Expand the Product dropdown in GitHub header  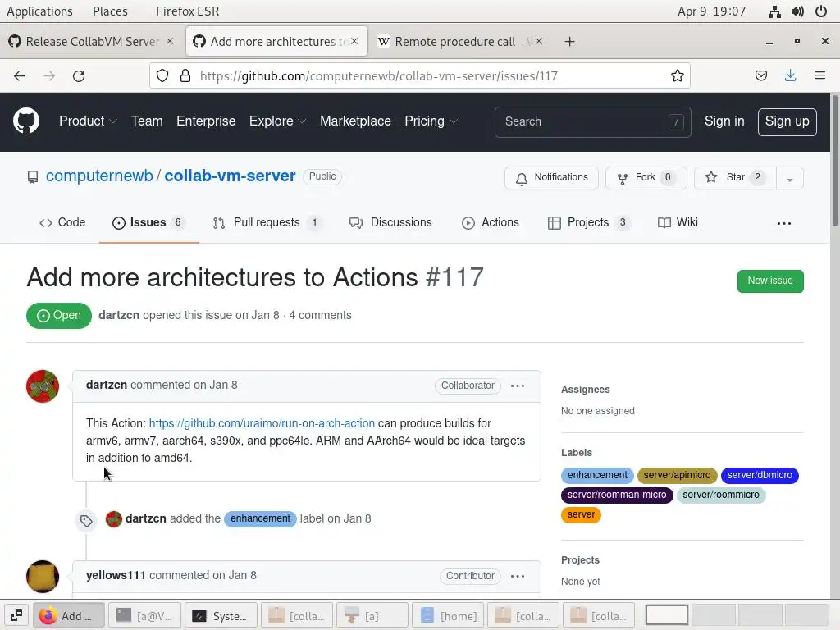(88, 121)
